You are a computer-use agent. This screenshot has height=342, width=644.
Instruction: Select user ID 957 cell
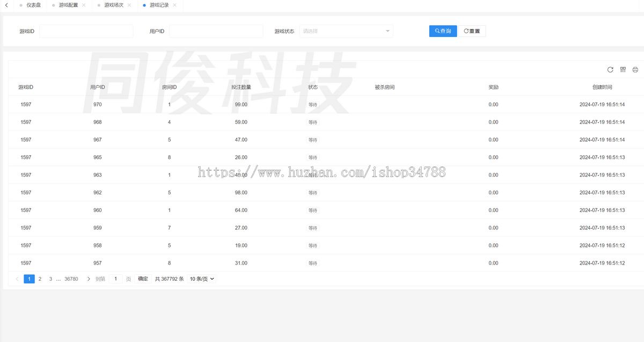[97, 263]
